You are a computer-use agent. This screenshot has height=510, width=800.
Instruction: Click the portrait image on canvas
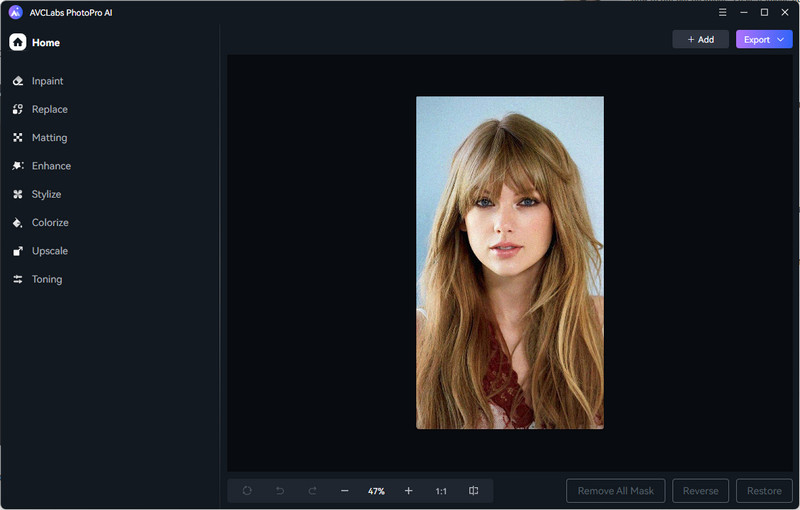509,262
